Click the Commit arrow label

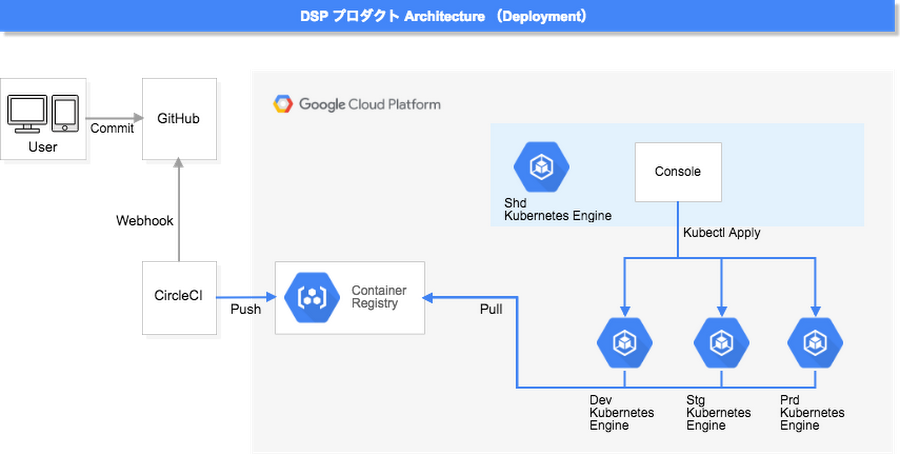[112, 128]
